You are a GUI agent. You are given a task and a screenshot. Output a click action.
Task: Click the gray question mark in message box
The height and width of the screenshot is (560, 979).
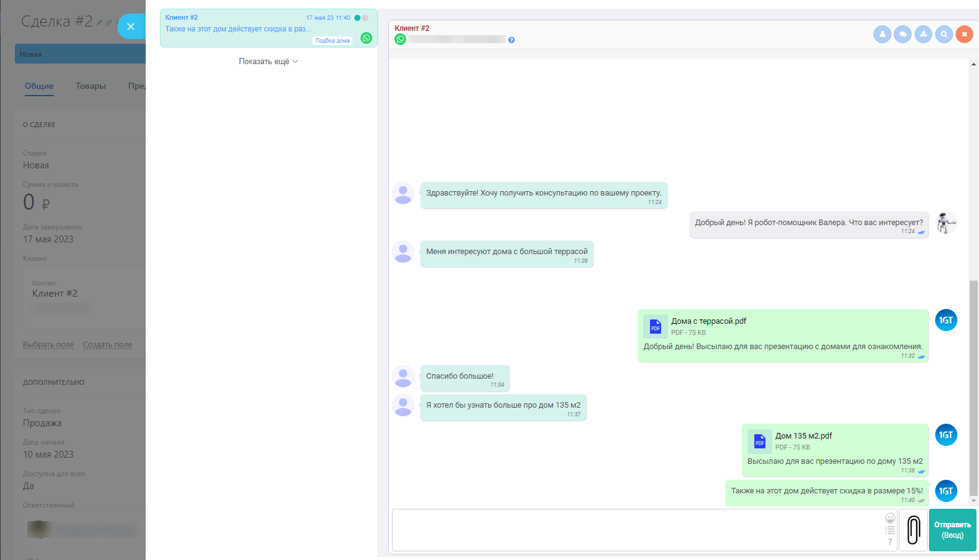pos(890,542)
